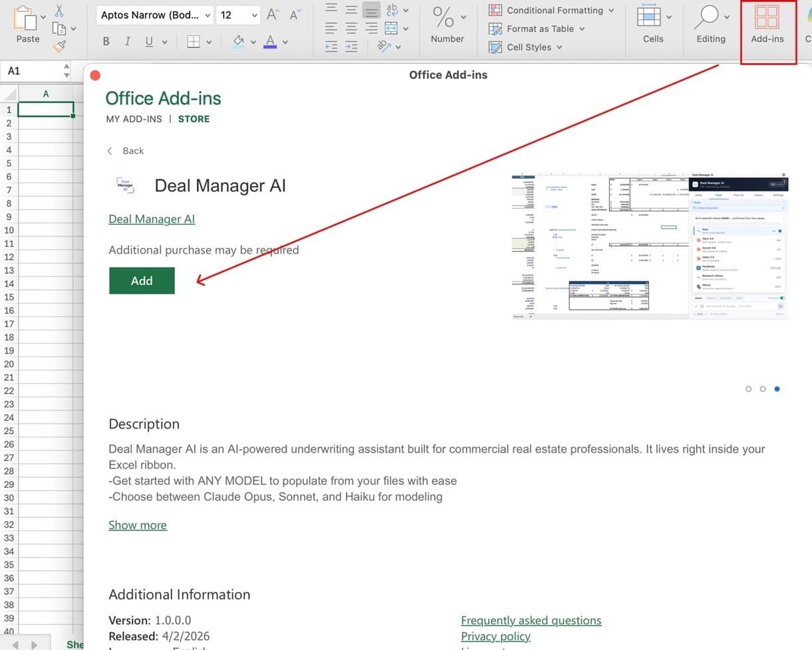Click the Deal Manager AI preview screenshot
The width and height of the screenshot is (812, 650).
[650, 247]
